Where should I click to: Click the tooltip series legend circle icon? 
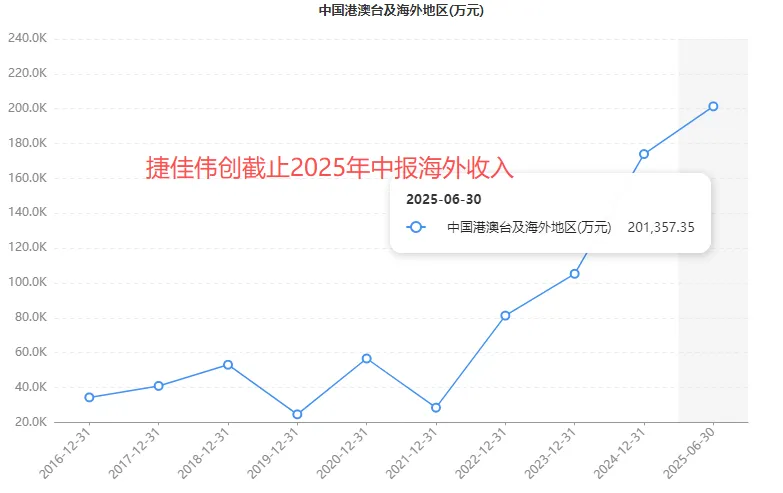(416, 227)
